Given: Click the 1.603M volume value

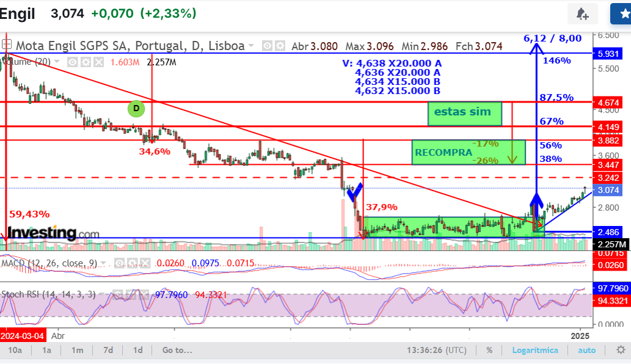Looking at the screenshot, I should pos(125,62).
